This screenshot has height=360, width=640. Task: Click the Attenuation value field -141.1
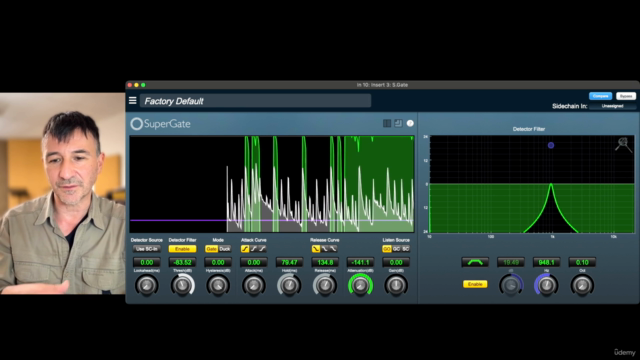coord(360,262)
